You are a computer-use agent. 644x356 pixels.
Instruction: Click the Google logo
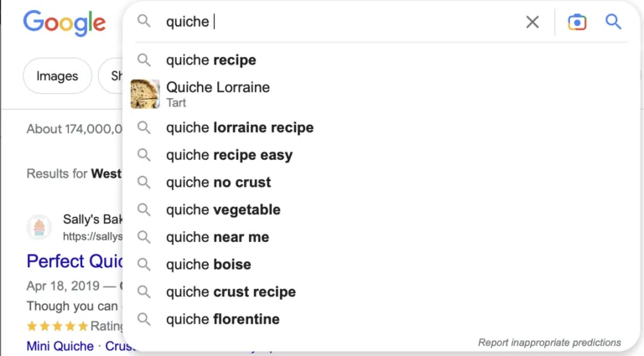pos(65,23)
